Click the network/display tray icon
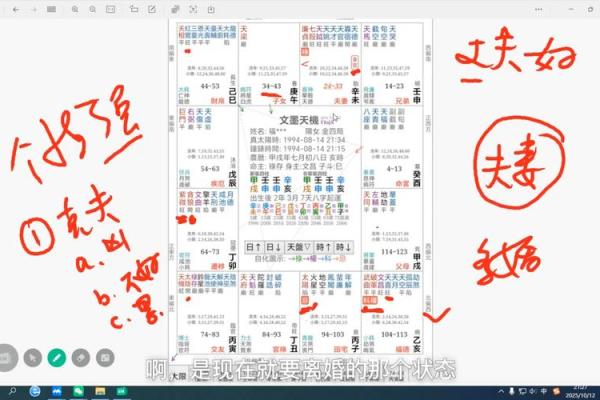This screenshot has height=400, width=600. 522,391
